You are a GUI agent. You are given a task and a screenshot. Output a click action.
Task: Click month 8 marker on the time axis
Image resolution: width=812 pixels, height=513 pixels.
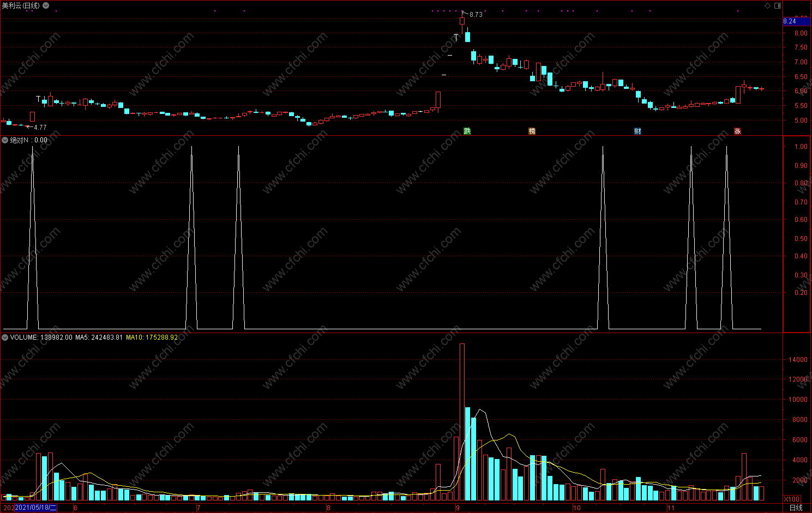pos(328,508)
